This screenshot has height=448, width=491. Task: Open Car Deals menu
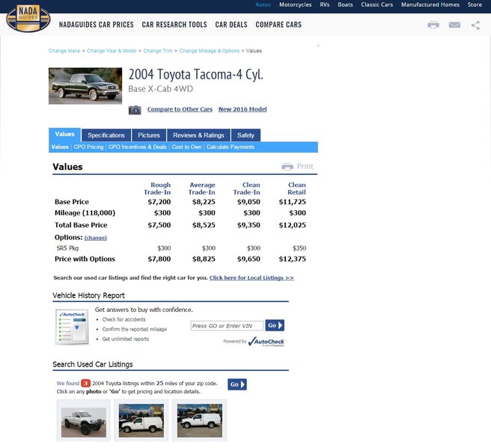pyautogui.click(x=231, y=25)
